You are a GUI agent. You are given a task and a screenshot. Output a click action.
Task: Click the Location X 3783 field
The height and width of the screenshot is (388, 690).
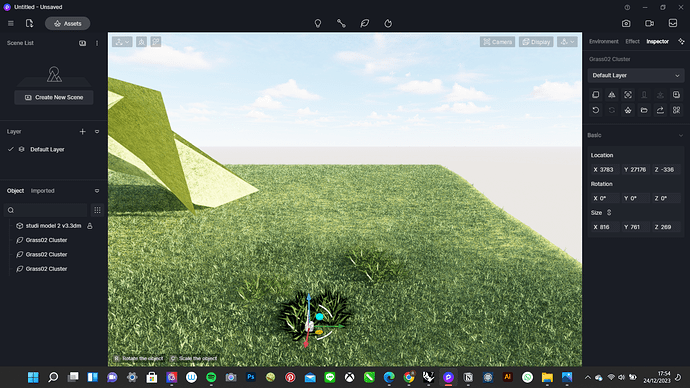tap(604, 169)
